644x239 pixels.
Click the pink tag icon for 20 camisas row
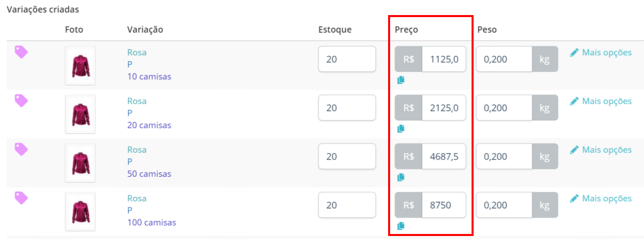(x=21, y=100)
